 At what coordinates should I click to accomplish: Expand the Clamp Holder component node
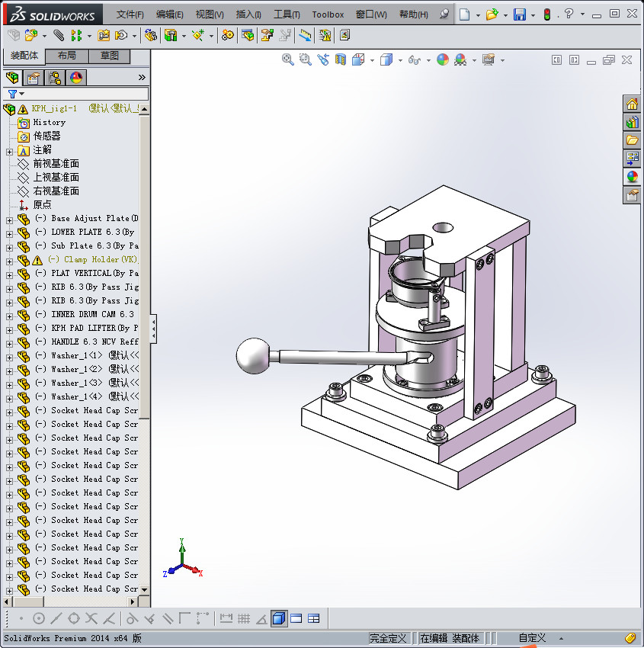pos(9,261)
